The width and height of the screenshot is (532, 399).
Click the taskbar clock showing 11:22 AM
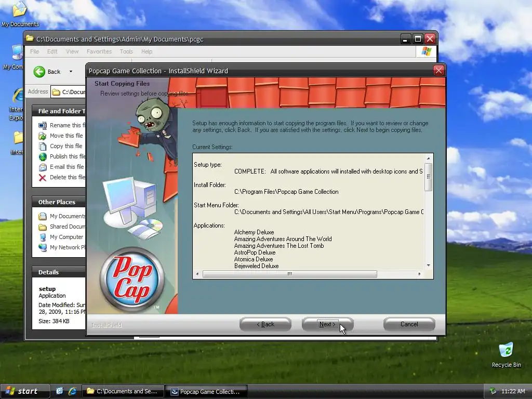[x=513, y=391]
